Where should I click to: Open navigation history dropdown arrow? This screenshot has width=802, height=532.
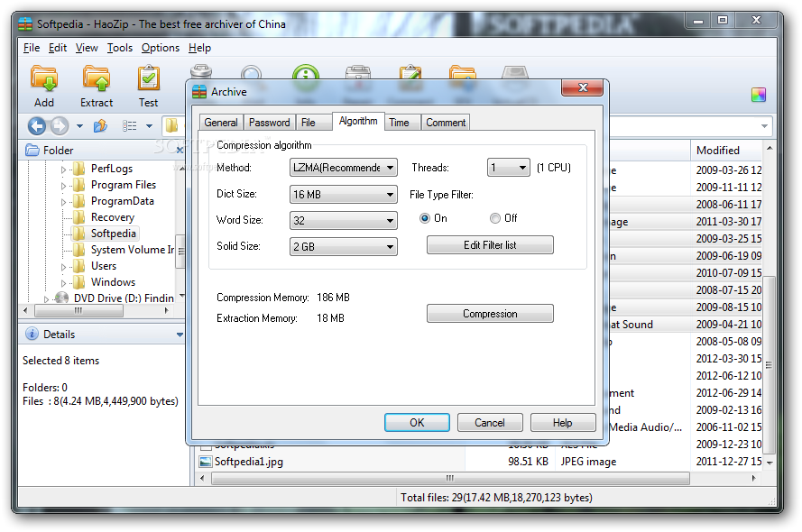coord(79,125)
